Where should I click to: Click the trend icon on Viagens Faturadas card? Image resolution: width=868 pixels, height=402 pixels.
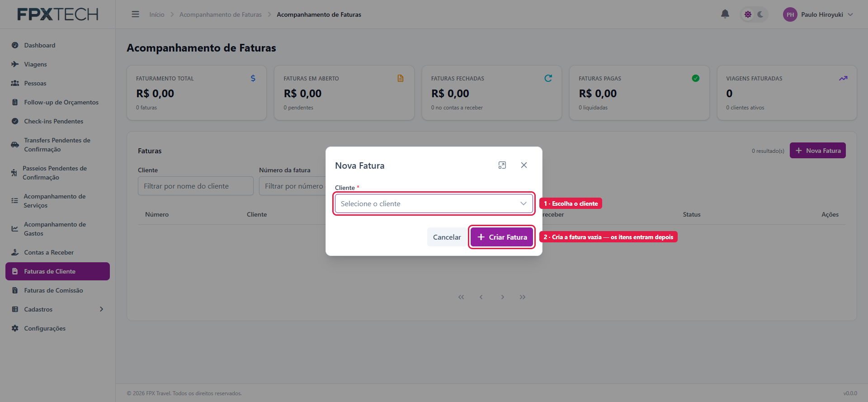point(843,78)
